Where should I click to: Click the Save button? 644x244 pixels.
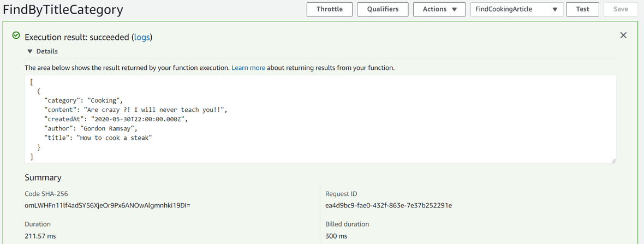tap(621, 9)
